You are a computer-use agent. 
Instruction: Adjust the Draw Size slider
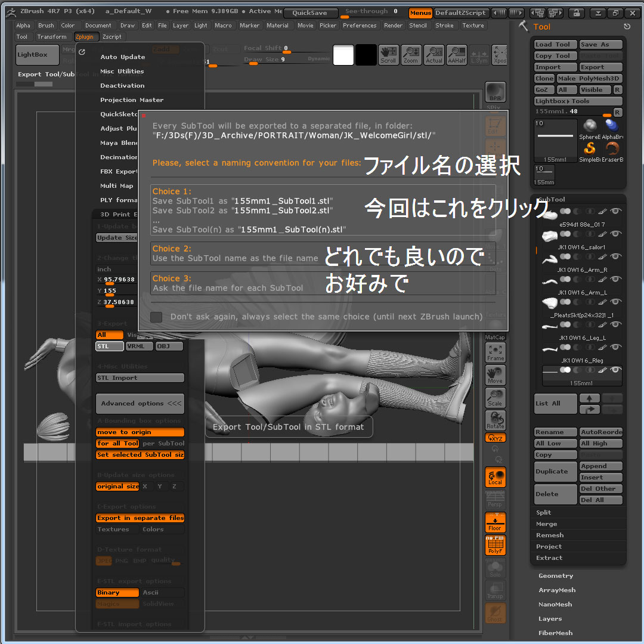286,60
